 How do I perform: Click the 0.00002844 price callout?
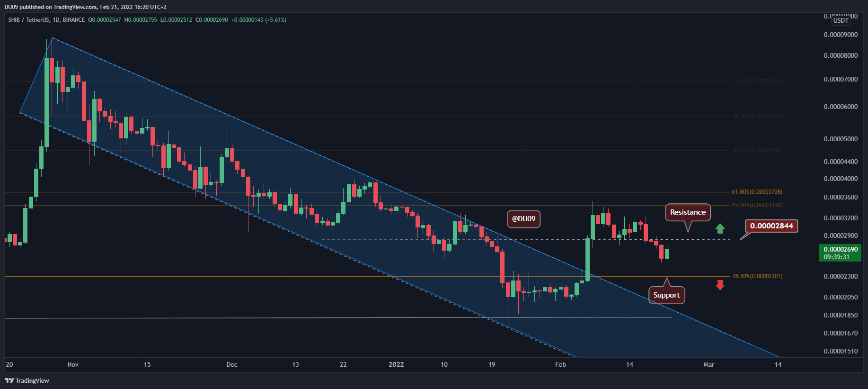point(771,226)
